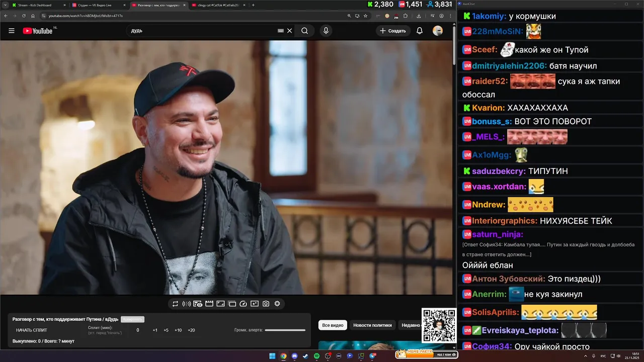Open Windows Start button in taskbar
This screenshot has width=644, height=362.
pos(272,356)
